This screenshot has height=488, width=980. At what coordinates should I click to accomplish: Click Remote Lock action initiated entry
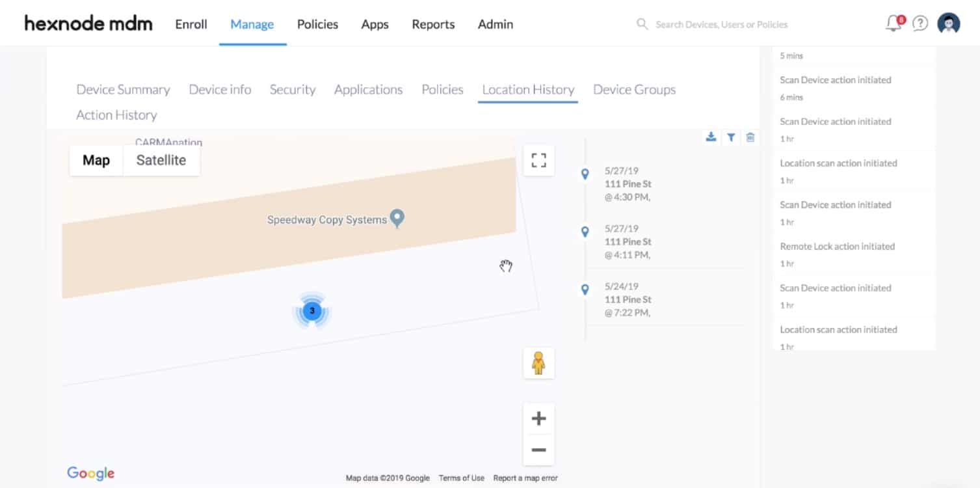(854, 254)
